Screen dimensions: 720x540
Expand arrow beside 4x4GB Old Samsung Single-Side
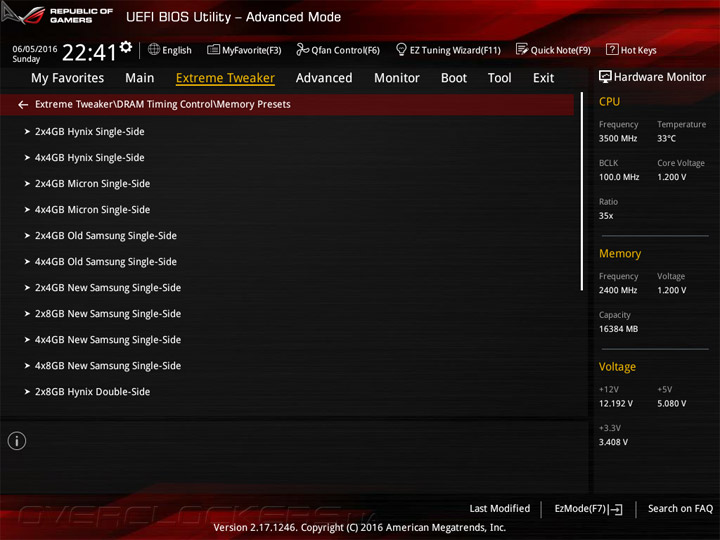click(27, 262)
